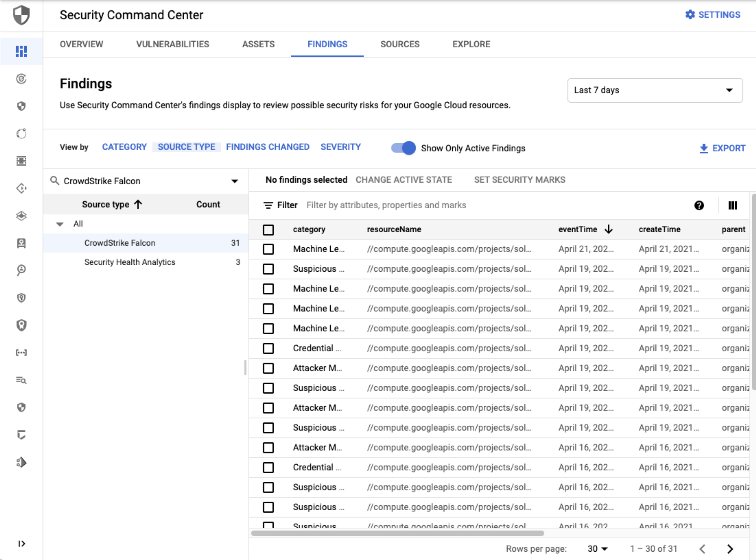Check the first Machine Le... finding row
Image resolution: width=756 pixels, height=560 pixels.
point(268,249)
